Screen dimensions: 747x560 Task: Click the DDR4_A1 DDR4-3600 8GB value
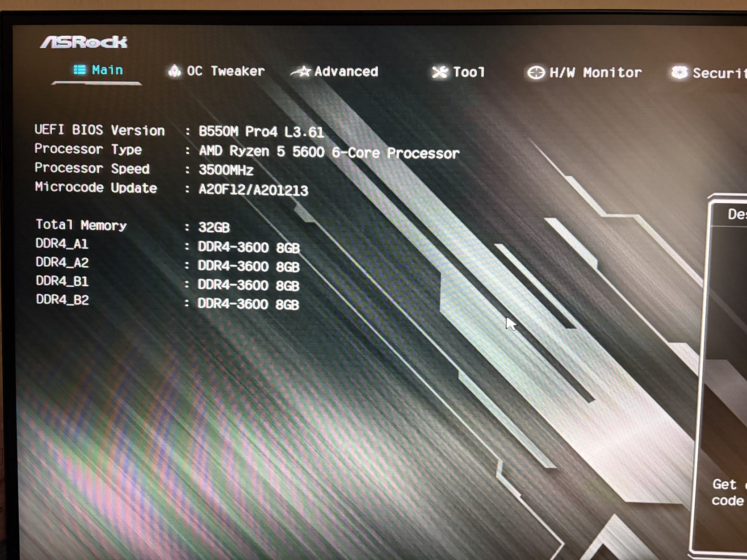pos(249,247)
